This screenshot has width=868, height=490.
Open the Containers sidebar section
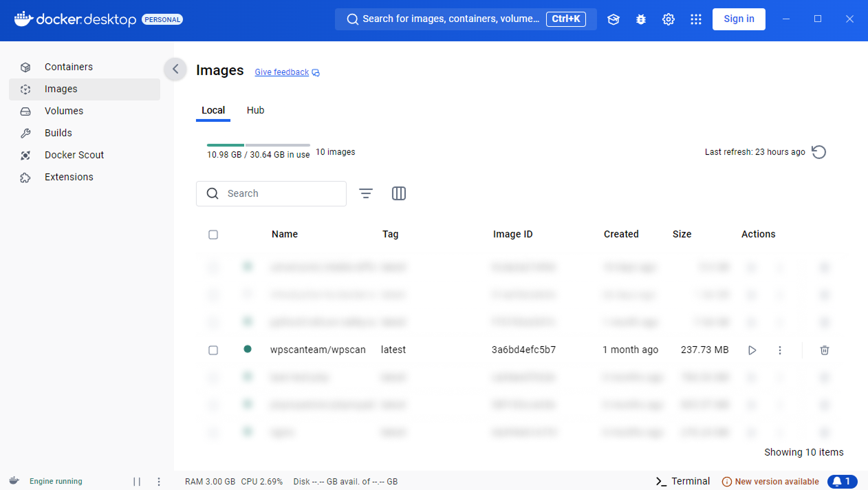pos(69,67)
